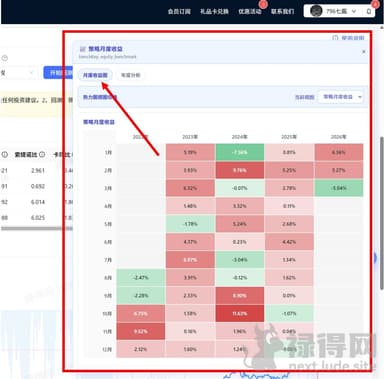
Task: Click the February 2026 heatmap cell
Action: tap(339, 170)
